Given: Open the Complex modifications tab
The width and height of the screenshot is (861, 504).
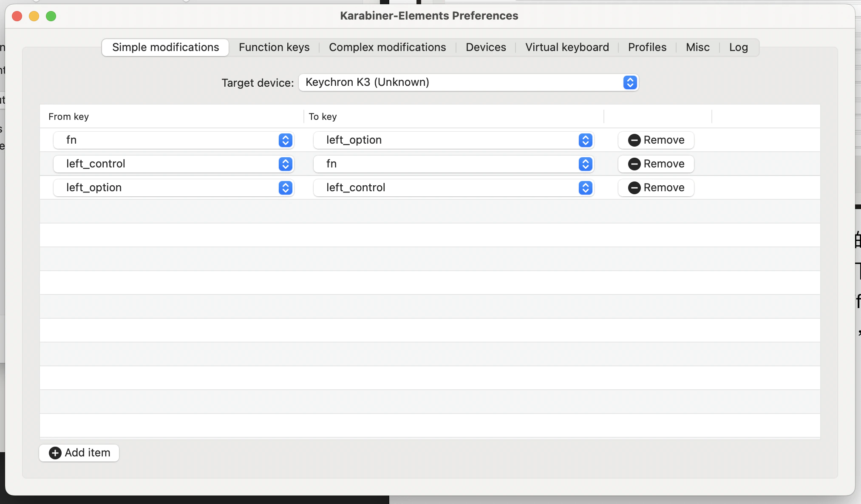Looking at the screenshot, I should coord(387,47).
